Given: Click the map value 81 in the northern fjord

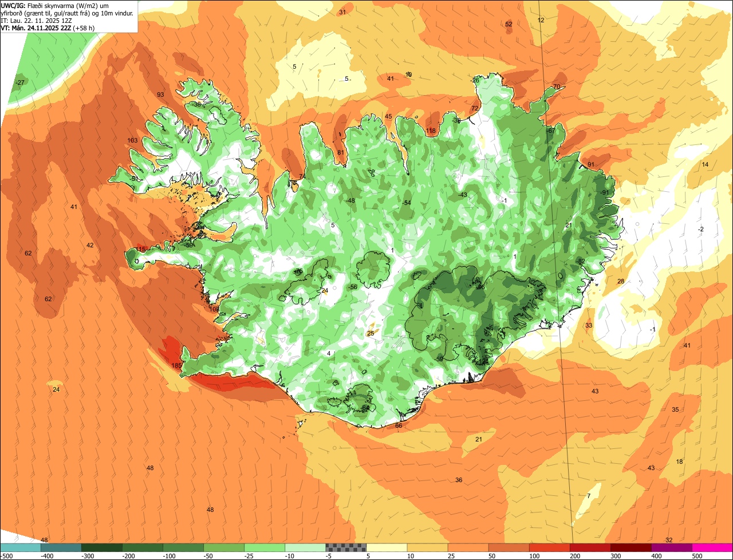Looking at the screenshot, I should tap(341, 152).
